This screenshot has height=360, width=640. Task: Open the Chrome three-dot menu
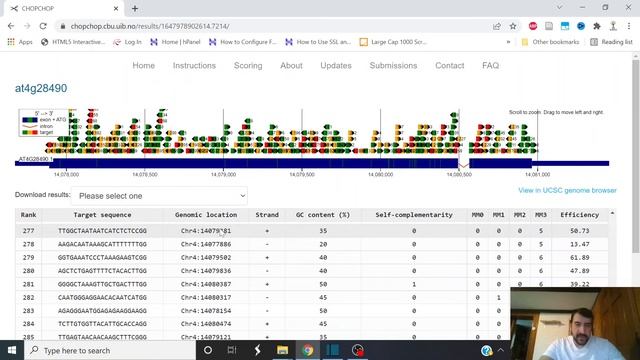coord(629,26)
